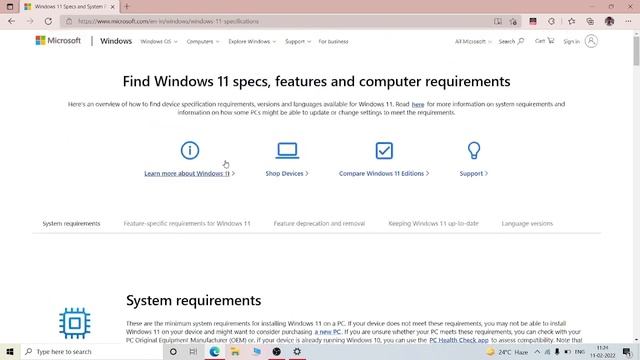Open a new browser tab
640x360 pixels.
(127, 7)
